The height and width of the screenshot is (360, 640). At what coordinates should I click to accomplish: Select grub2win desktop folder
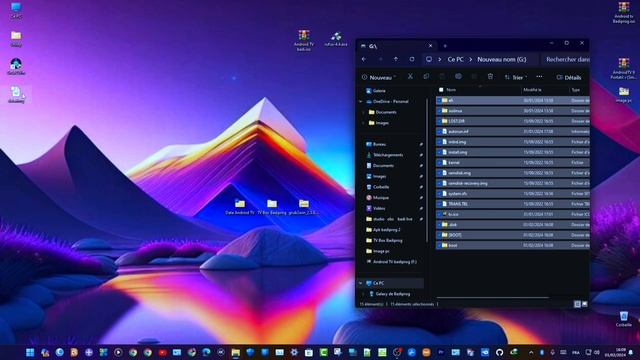point(304,207)
